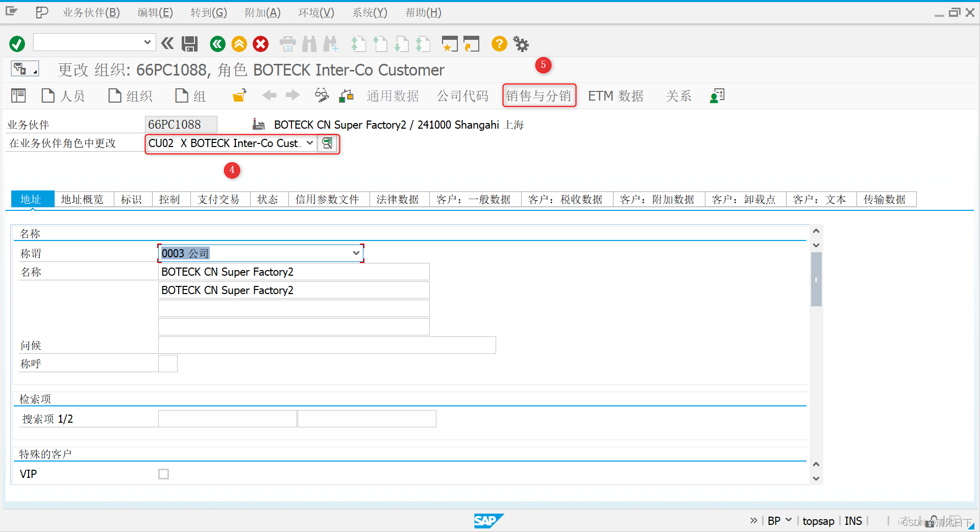Open the 附加(A) menu
This screenshot has width=980, height=532.
pos(262,13)
